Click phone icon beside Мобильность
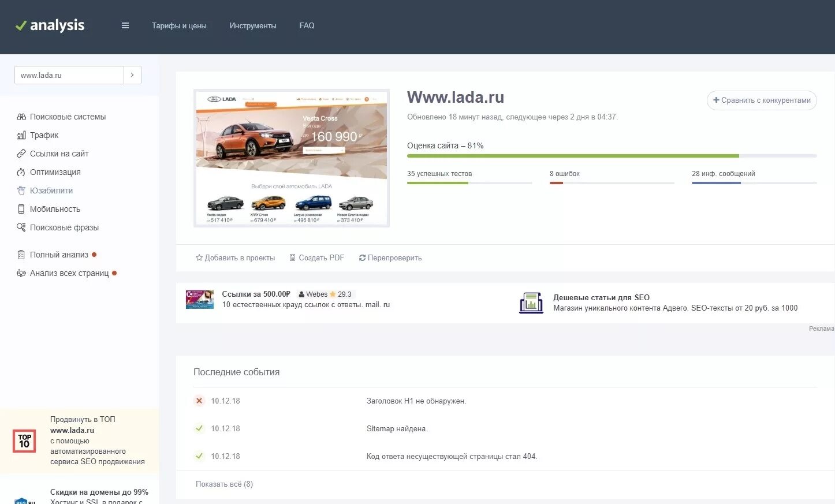835x504 pixels. click(x=21, y=209)
